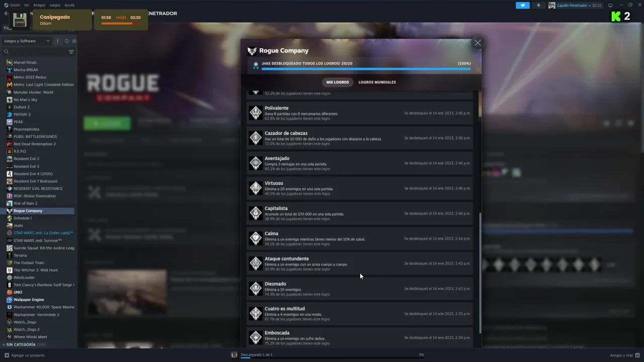This screenshot has height=362, width=644.
Task: Click the library sort-order arrow icon
Action: point(57,41)
